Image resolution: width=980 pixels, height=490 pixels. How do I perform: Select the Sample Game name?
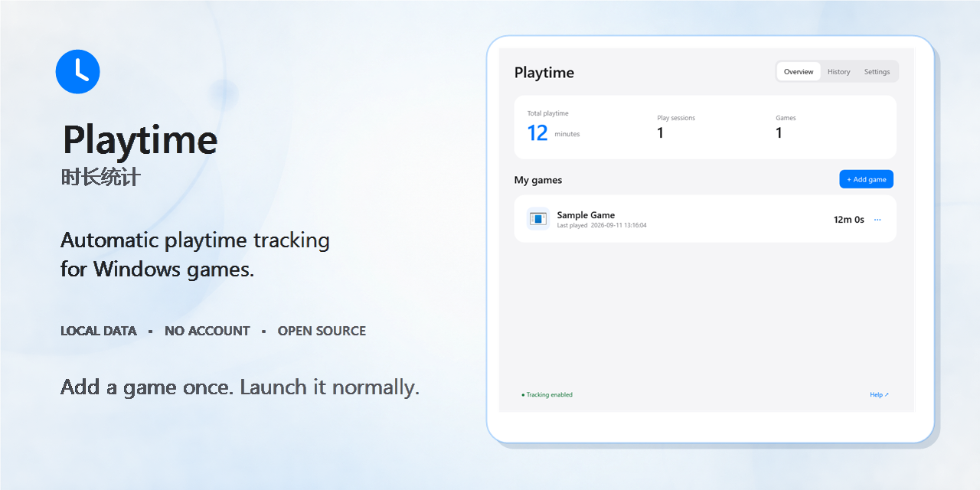(x=586, y=215)
